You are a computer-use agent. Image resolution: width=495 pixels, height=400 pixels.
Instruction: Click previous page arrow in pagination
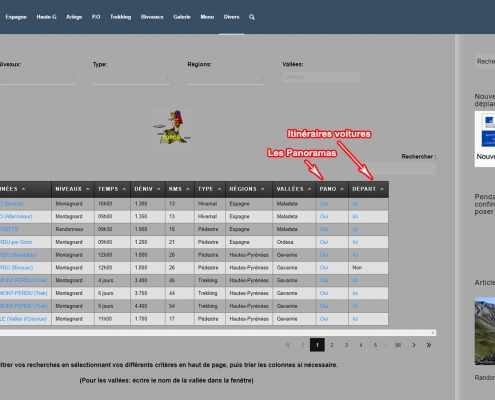[303, 345]
